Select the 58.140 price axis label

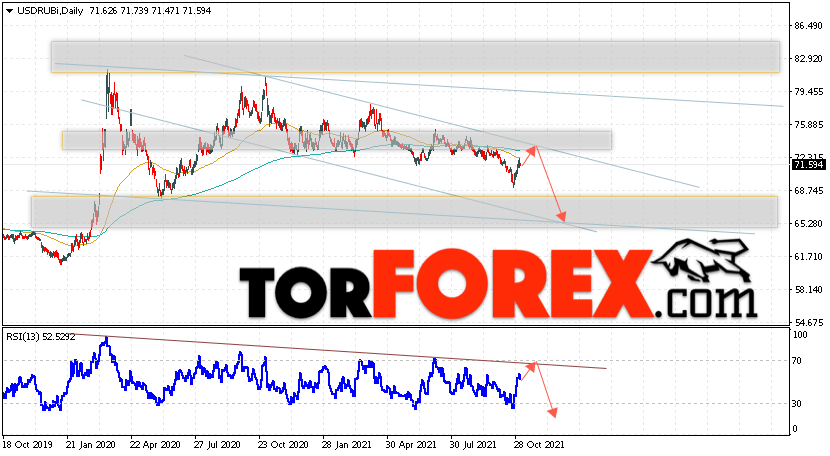click(808, 289)
